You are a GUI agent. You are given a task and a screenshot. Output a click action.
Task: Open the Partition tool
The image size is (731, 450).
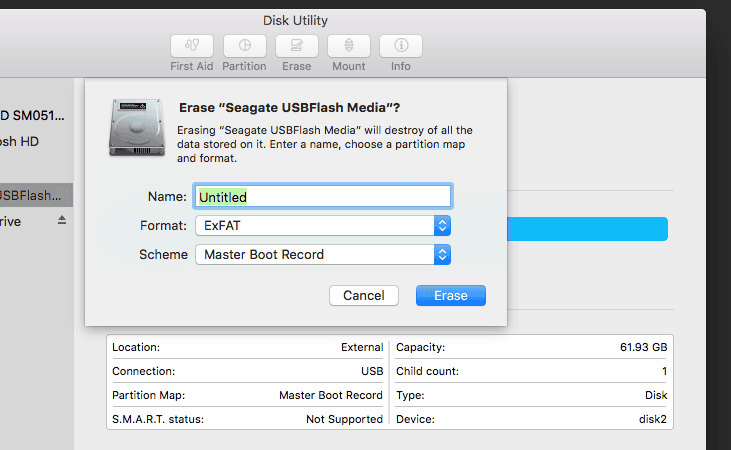click(x=244, y=46)
